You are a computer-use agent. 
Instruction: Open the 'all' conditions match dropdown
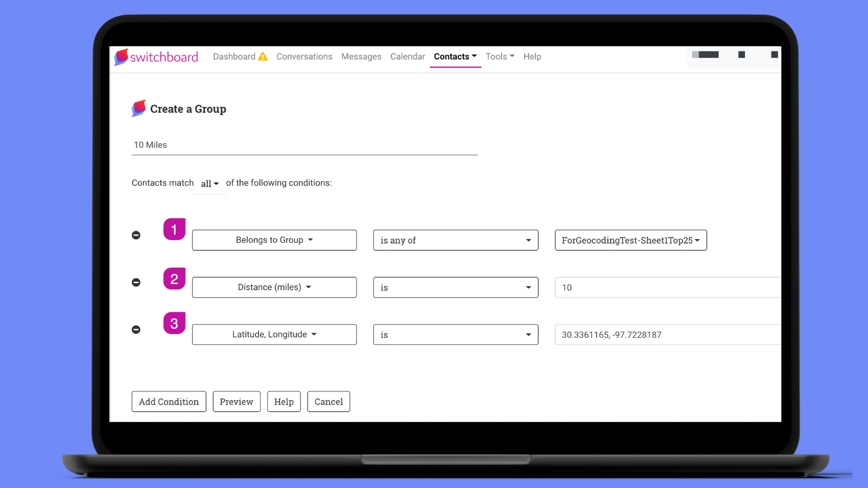pos(209,183)
